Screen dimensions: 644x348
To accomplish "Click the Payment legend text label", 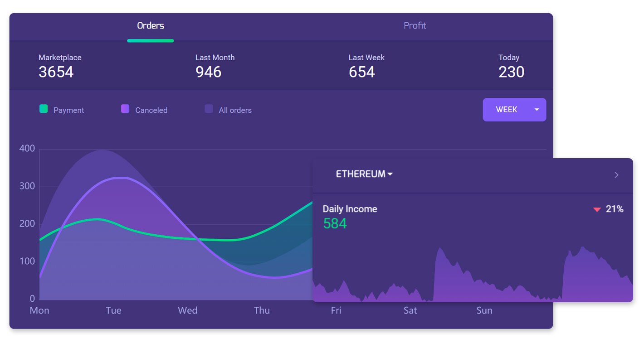I will (68, 110).
